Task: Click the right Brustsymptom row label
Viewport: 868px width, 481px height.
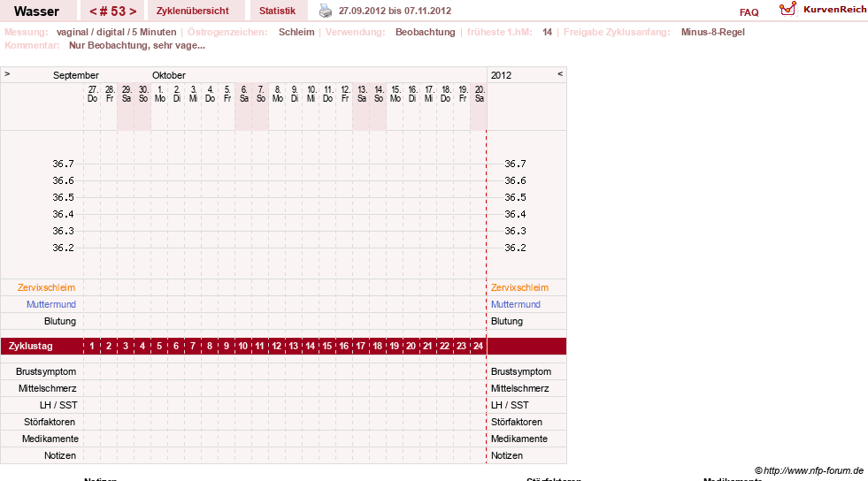Action: [x=521, y=371]
